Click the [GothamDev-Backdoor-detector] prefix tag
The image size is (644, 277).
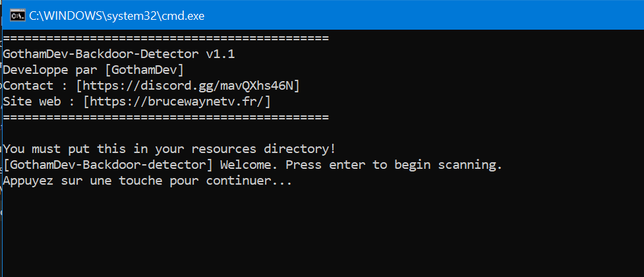(108, 164)
